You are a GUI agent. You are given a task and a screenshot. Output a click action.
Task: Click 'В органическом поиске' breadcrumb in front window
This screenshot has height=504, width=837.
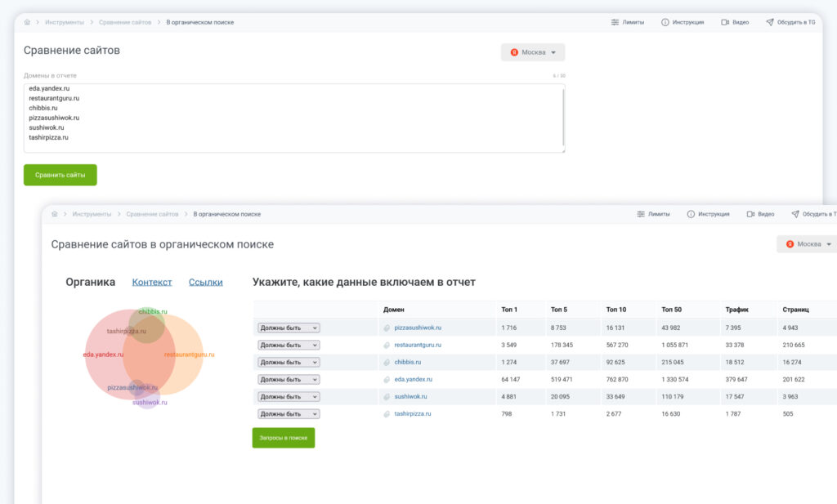click(x=227, y=214)
